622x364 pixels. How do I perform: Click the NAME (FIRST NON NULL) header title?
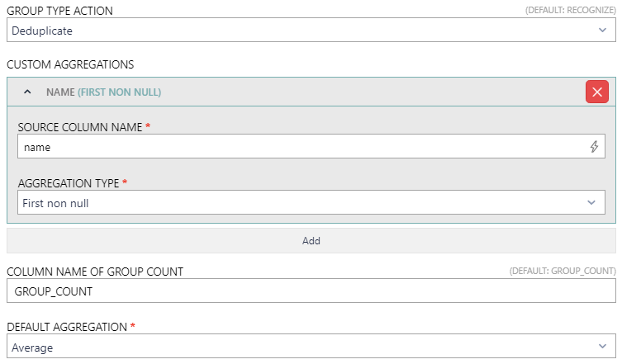[103, 92]
